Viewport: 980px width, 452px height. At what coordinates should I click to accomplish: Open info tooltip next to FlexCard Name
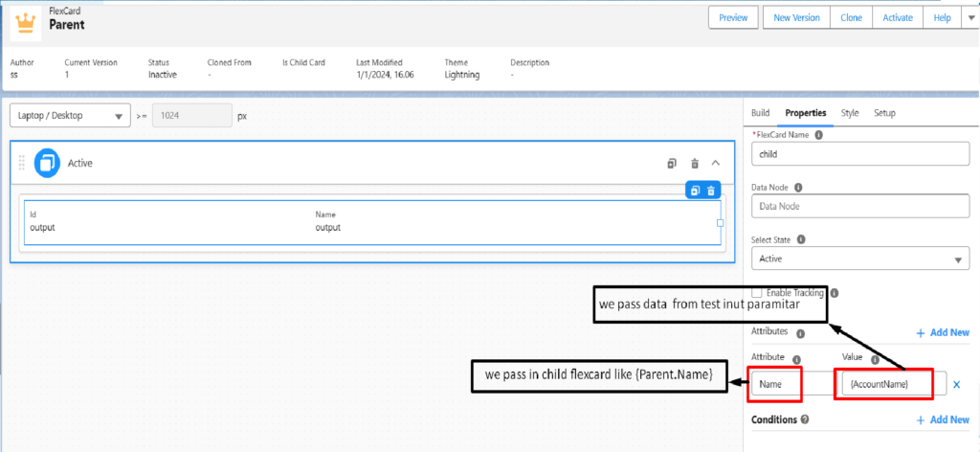coord(819,134)
